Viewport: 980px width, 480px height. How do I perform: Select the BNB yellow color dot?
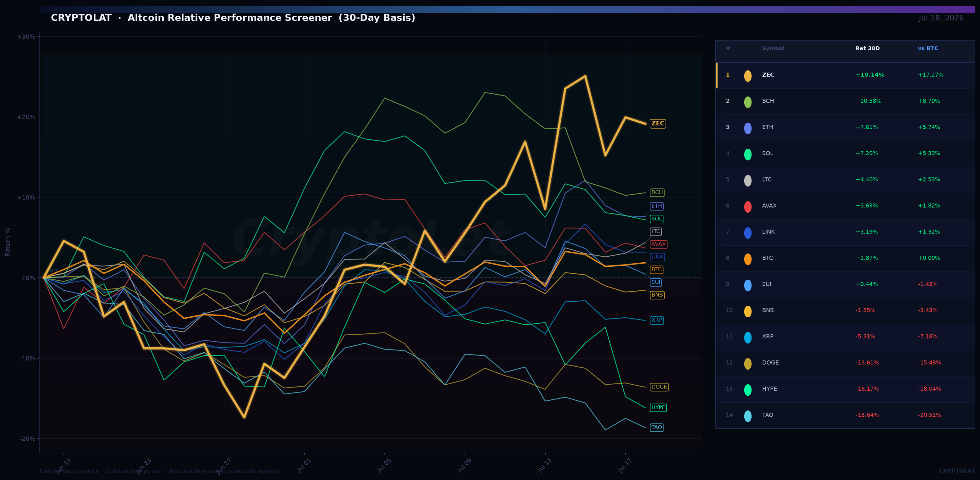click(x=747, y=311)
